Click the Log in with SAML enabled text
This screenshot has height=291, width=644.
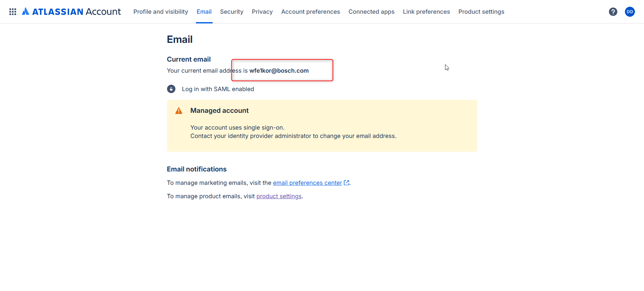[218, 89]
